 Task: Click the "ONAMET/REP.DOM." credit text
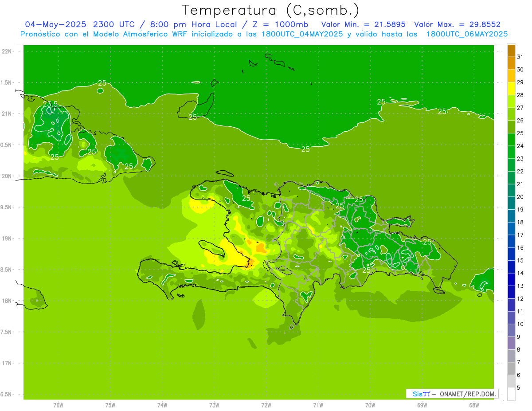click(x=468, y=394)
